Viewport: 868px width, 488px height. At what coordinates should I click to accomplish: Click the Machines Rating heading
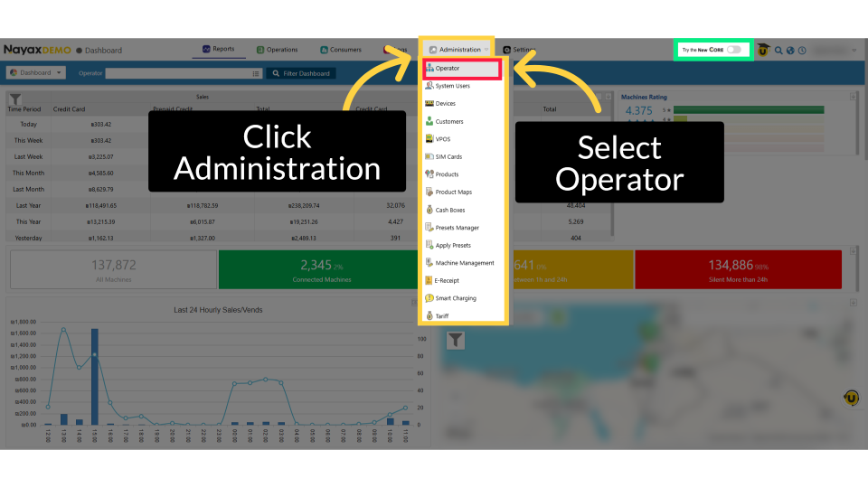644,97
